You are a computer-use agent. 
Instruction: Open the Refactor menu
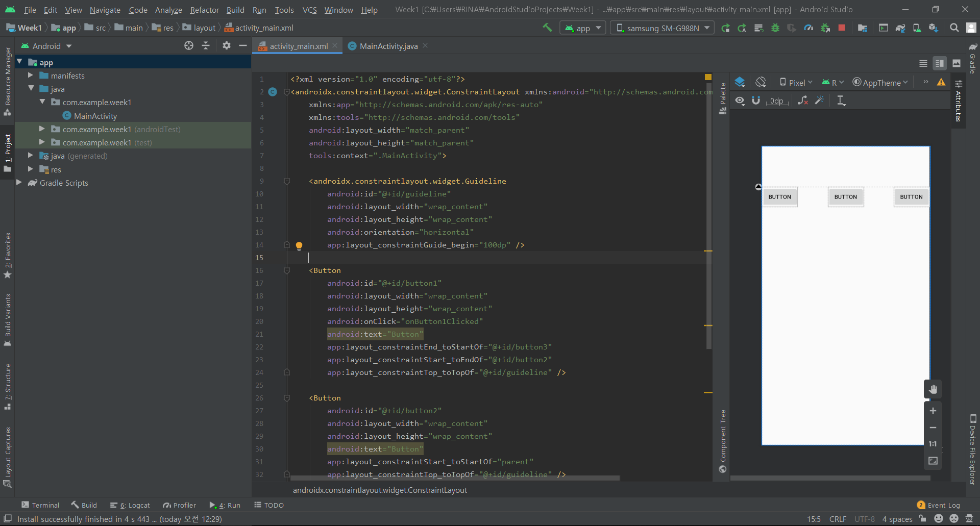click(204, 10)
